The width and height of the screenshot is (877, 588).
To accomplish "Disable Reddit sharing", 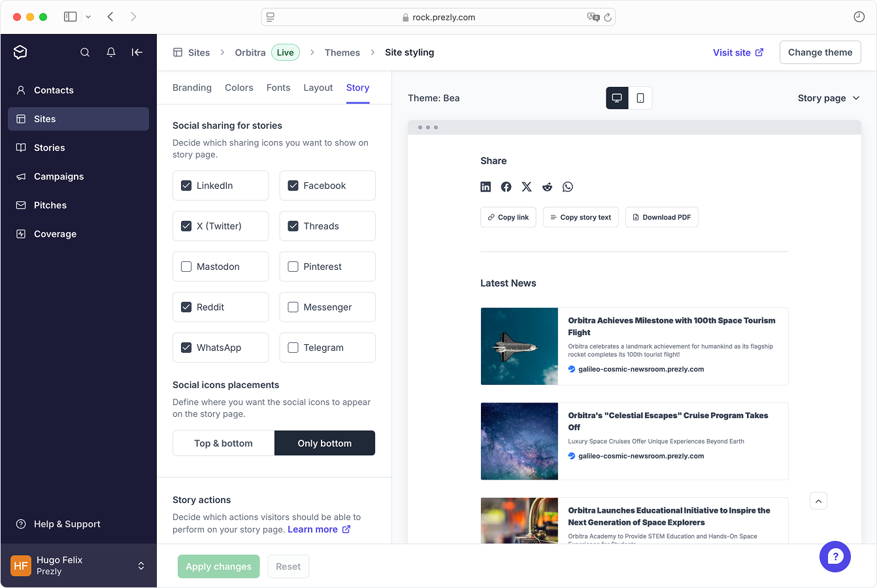I will click(186, 307).
